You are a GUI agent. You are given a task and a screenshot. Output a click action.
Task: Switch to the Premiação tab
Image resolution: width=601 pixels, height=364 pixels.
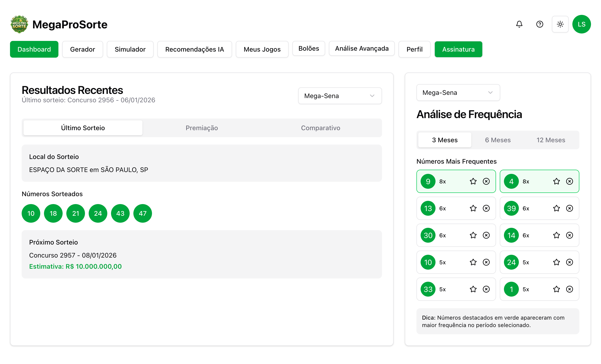(x=202, y=128)
